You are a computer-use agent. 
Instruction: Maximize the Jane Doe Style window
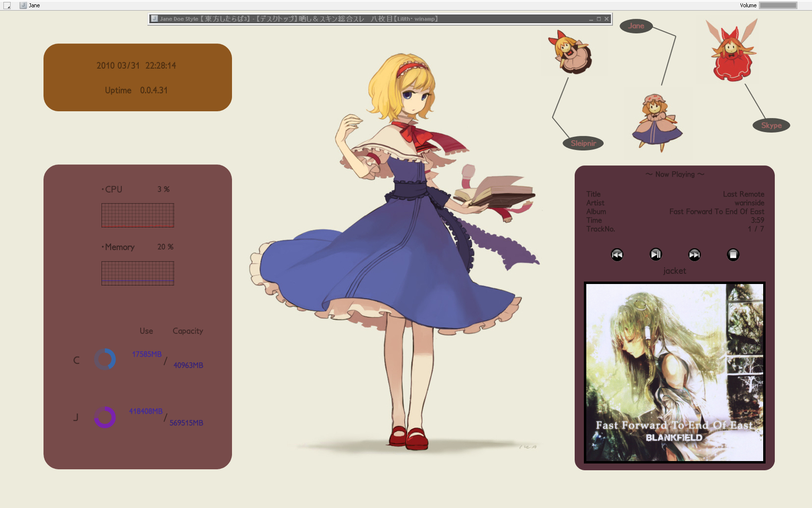[x=598, y=19]
